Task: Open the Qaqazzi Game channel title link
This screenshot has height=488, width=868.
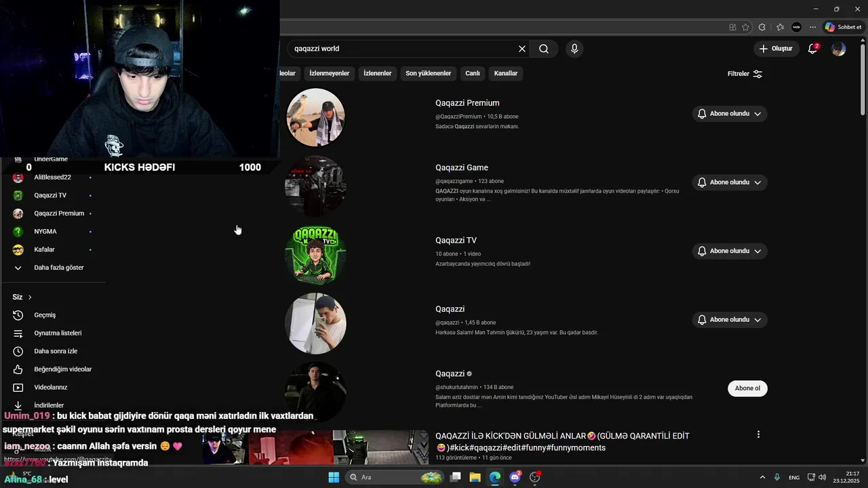Action: click(462, 167)
